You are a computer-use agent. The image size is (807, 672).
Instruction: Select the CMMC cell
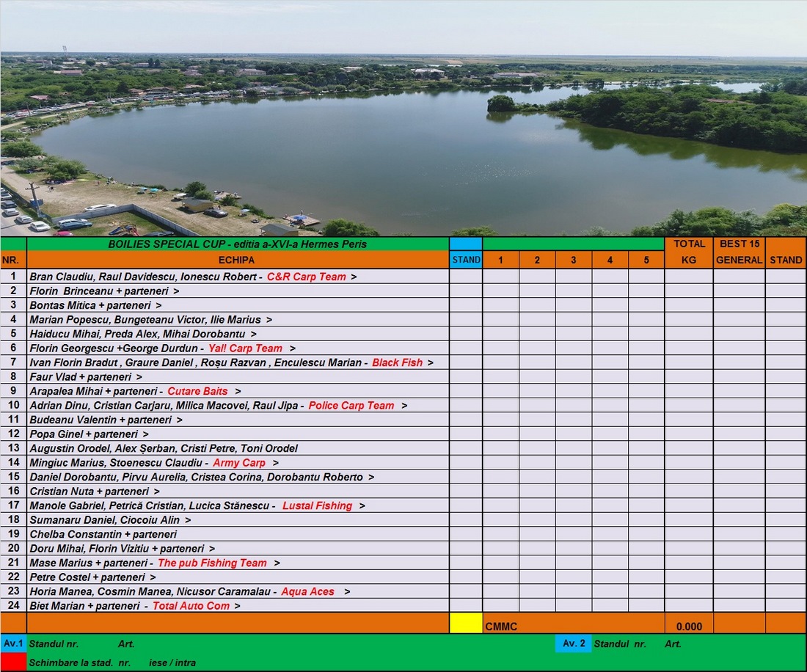[501, 627]
